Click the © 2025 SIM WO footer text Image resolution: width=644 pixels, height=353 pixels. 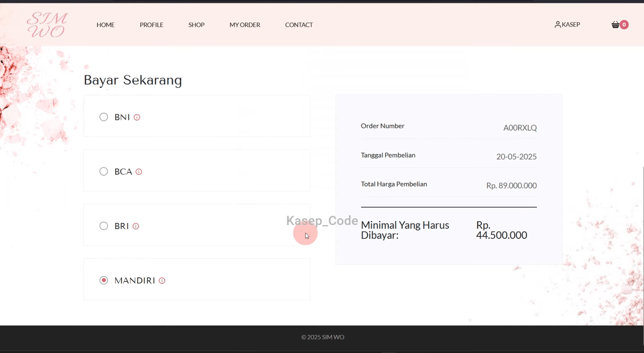tap(323, 337)
